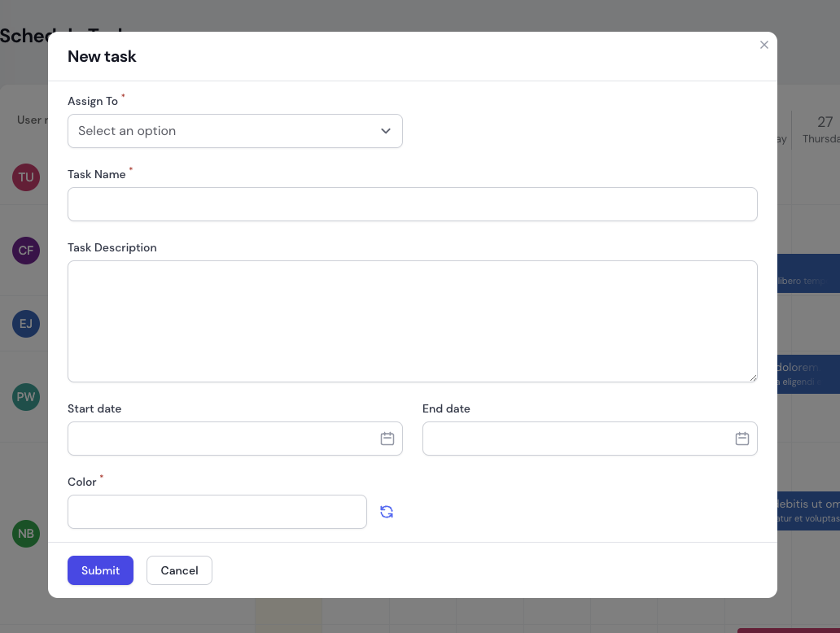Viewport: 840px width, 633px height.
Task: Regenerate a random color with the refresh icon
Action: tap(387, 512)
